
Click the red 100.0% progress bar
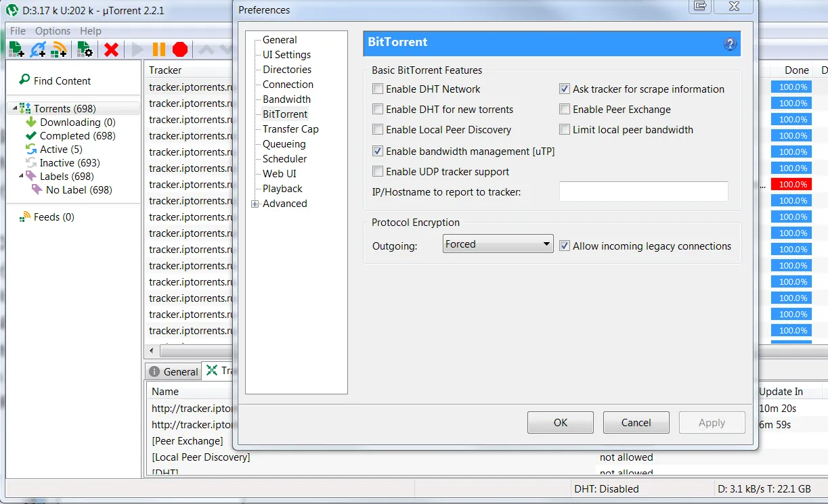[x=791, y=184]
